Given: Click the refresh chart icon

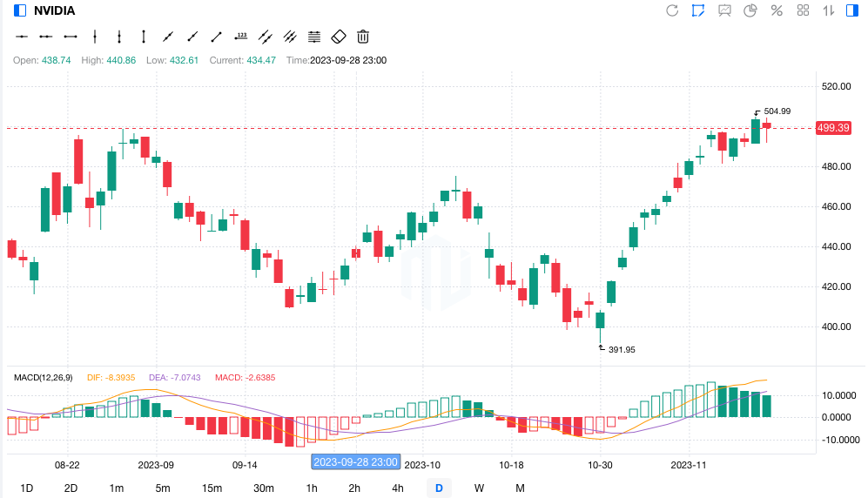Looking at the screenshot, I should pyautogui.click(x=672, y=10).
